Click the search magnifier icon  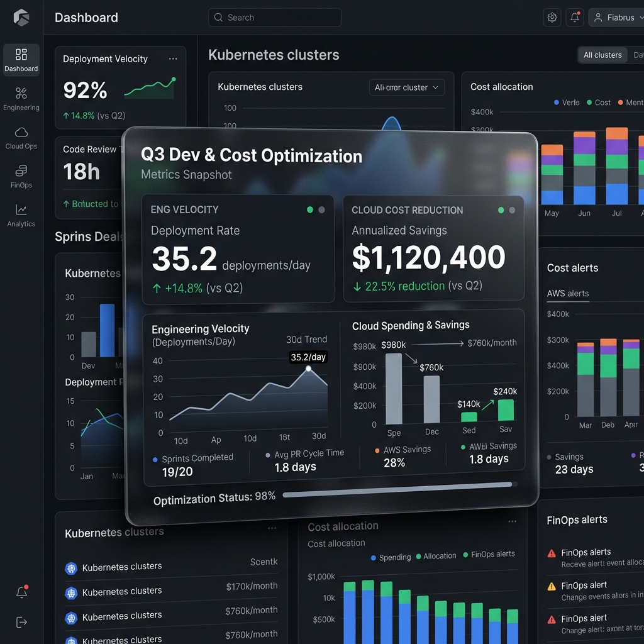pos(218,18)
